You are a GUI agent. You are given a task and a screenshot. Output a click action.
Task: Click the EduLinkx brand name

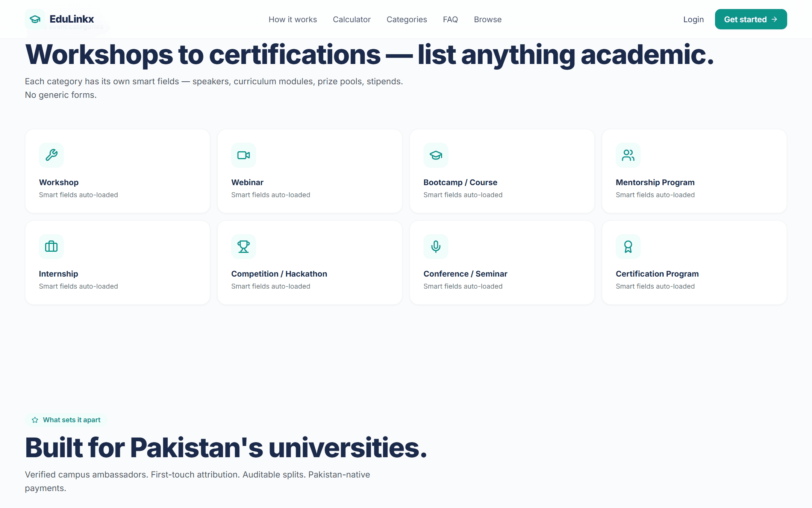[72, 19]
